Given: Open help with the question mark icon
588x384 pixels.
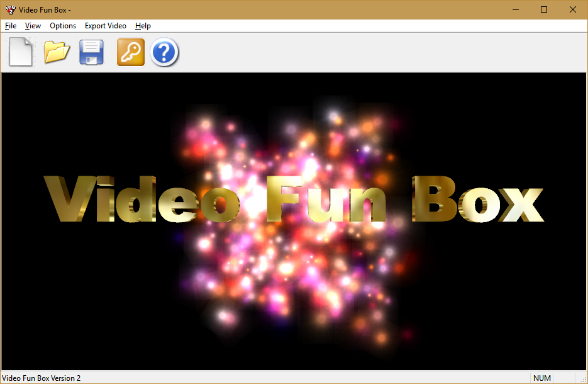Looking at the screenshot, I should click(x=164, y=52).
